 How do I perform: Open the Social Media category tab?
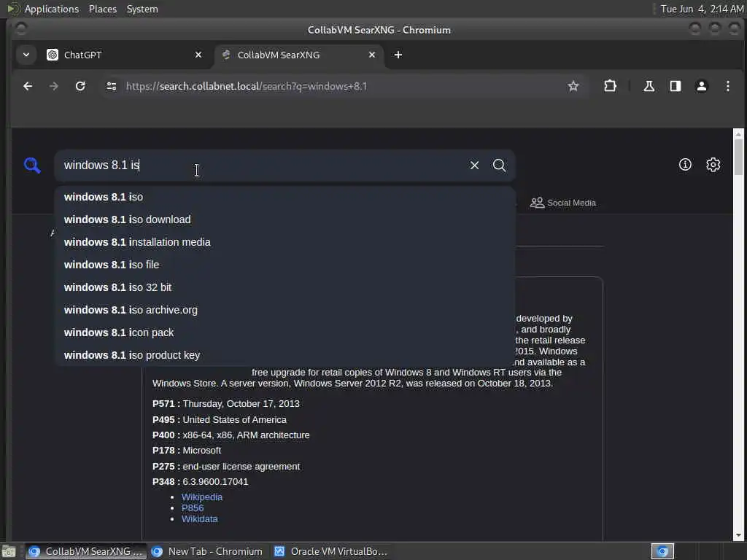pos(563,203)
